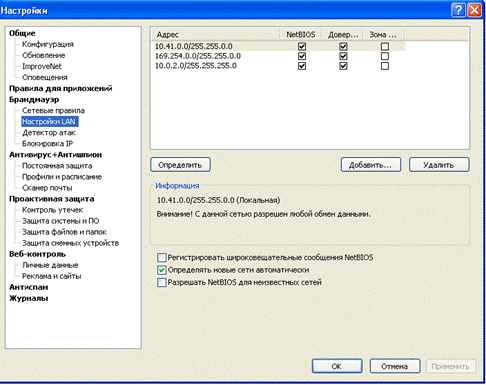
Task: Toggle the Довер… (trusted) checkbox for network 10.0.2.0
Action: coord(343,66)
